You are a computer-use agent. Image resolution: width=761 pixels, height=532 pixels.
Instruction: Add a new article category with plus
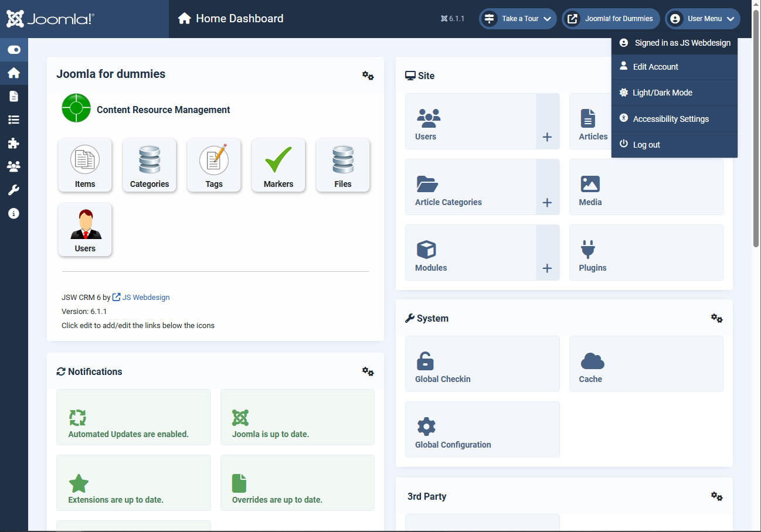548,187
